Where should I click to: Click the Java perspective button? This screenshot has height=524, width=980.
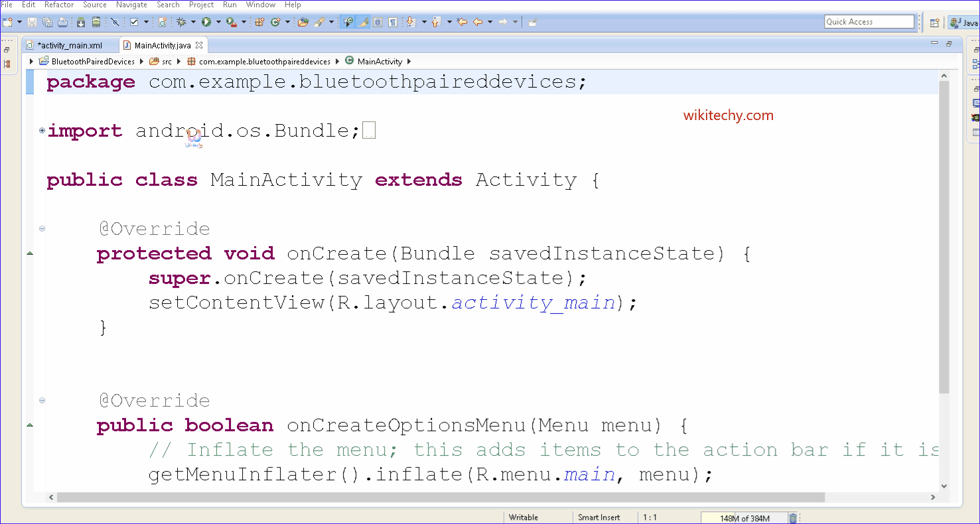(x=964, y=23)
